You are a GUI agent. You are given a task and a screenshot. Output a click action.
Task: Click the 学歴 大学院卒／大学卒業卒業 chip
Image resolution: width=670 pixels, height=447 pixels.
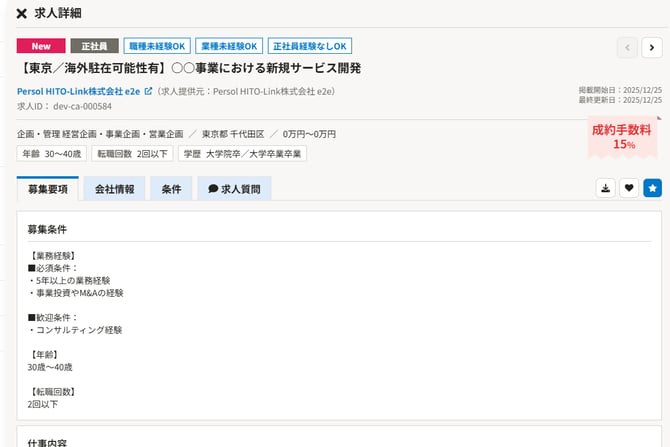[x=243, y=154]
